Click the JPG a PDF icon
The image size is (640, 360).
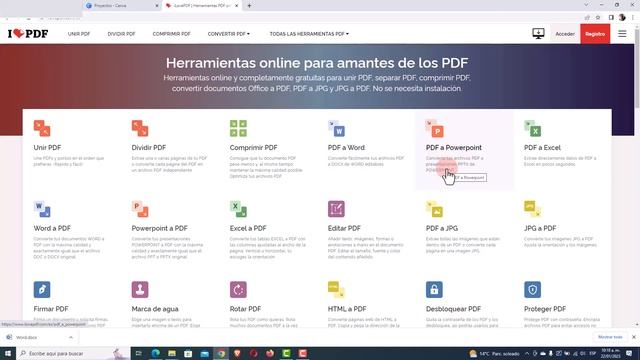click(x=533, y=209)
